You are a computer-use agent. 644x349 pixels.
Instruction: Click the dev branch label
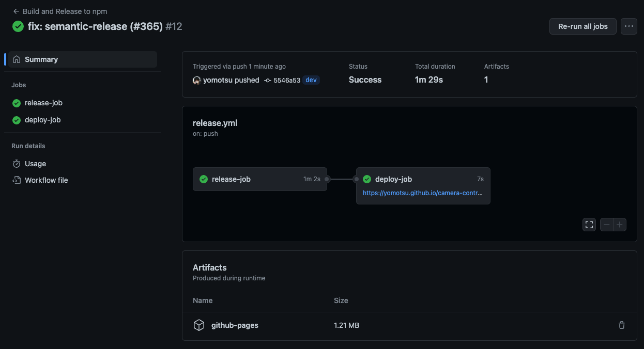[x=311, y=80]
